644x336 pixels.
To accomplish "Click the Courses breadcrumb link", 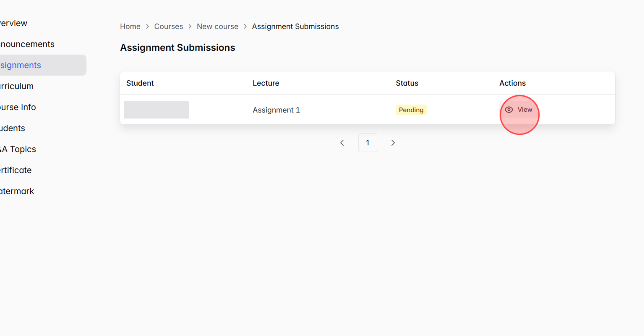I will pyautogui.click(x=169, y=26).
